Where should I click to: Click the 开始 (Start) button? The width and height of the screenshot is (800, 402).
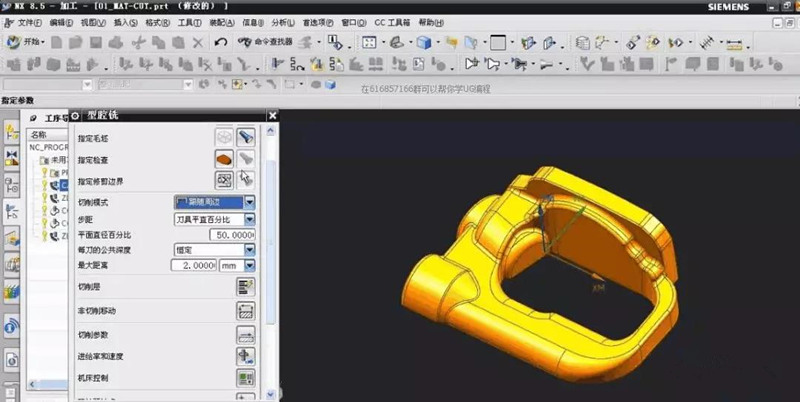26,42
